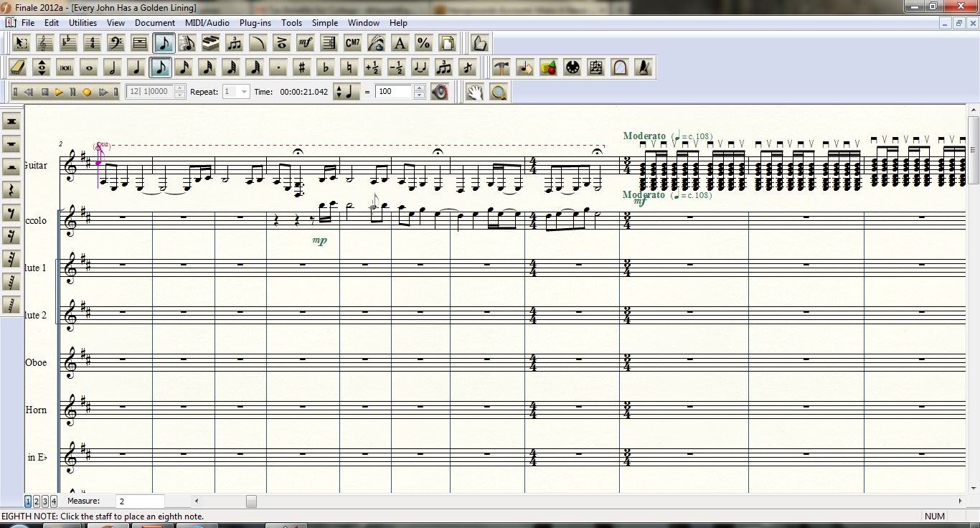This screenshot has width=980, height=528.
Task: Select the Text tool letter A
Action: point(400,43)
